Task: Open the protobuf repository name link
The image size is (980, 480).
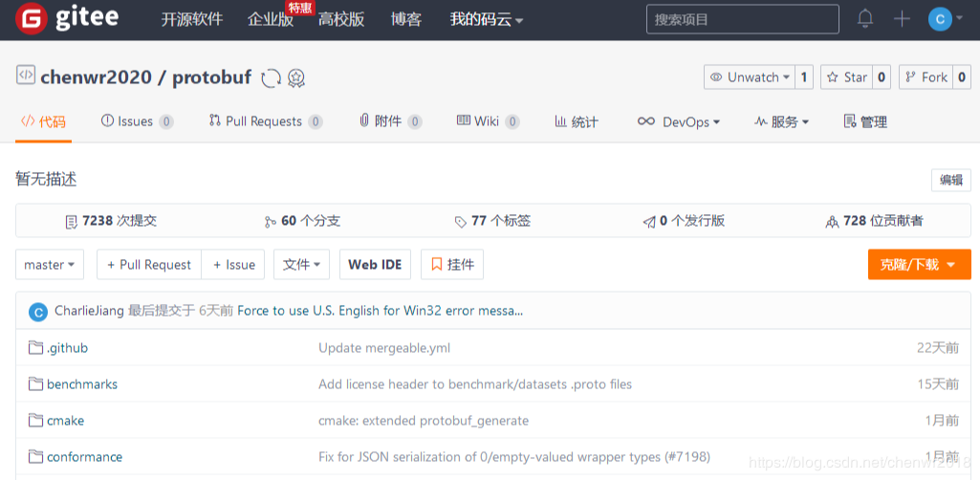Action: click(x=212, y=77)
